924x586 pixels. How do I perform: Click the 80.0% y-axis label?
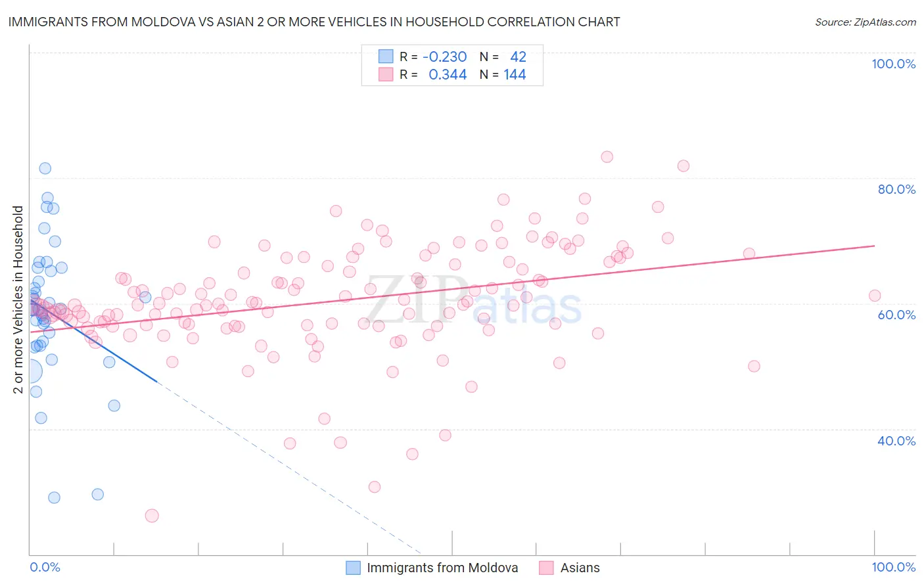[896, 189]
